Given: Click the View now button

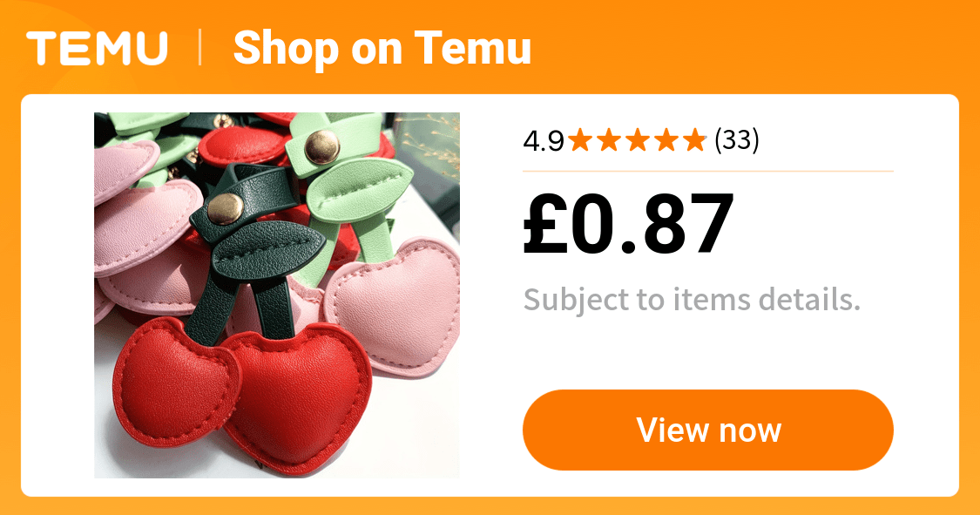Looking at the screenshot, I should click(707, 430).
